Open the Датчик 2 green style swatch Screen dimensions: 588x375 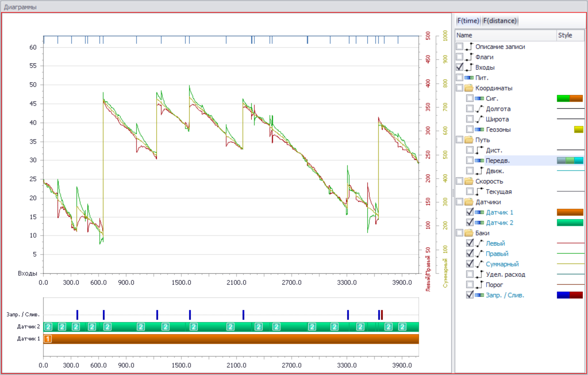(570, 222)
